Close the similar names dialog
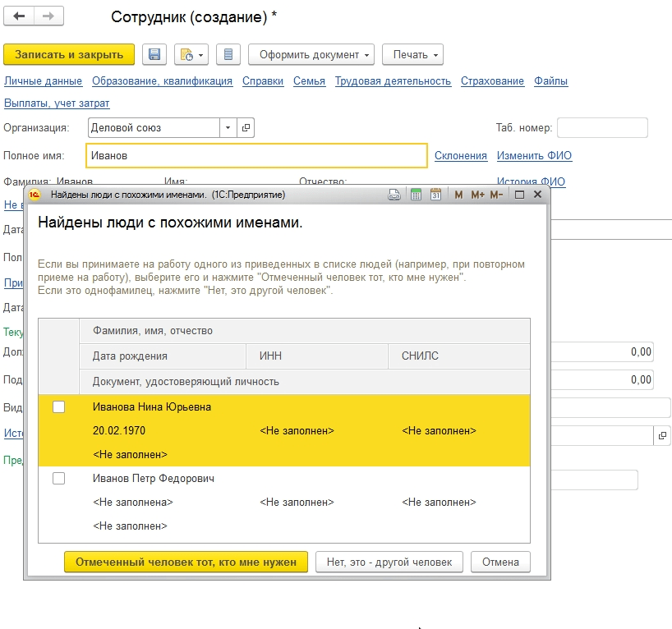 point(538,195)
